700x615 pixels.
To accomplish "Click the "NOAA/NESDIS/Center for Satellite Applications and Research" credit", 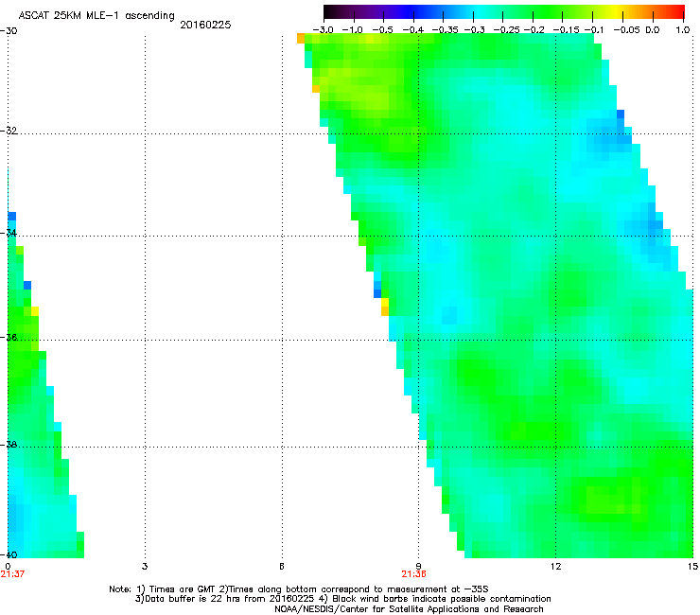I will coord(409,609).
